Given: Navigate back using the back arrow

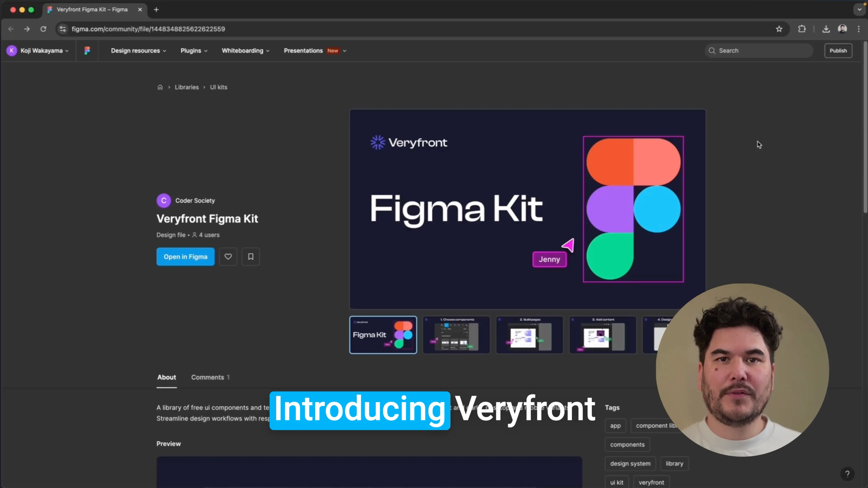Looking at the screenshot, I should (x=11, y=29).
